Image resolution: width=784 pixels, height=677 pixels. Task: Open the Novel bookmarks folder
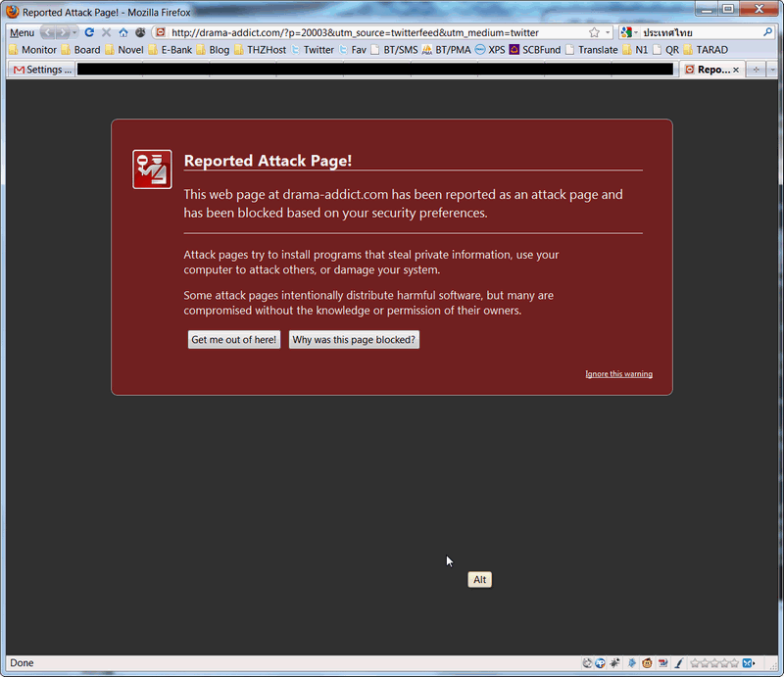coord(124,50)
